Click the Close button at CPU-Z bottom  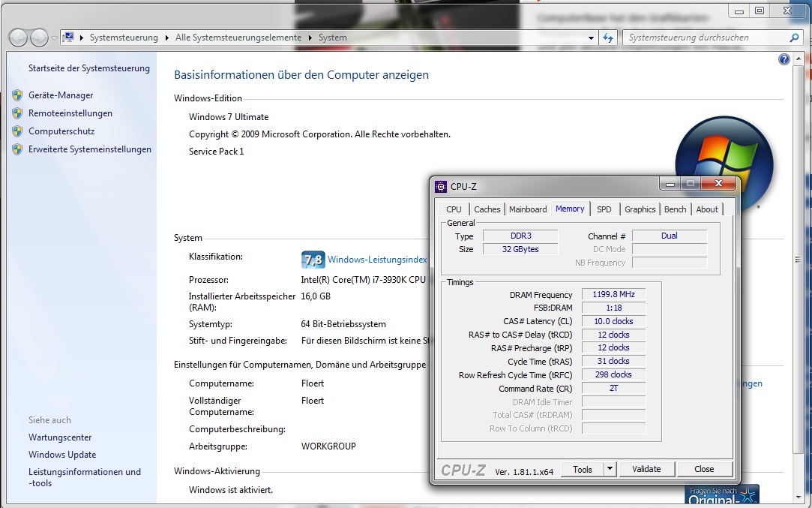point(704,469)
